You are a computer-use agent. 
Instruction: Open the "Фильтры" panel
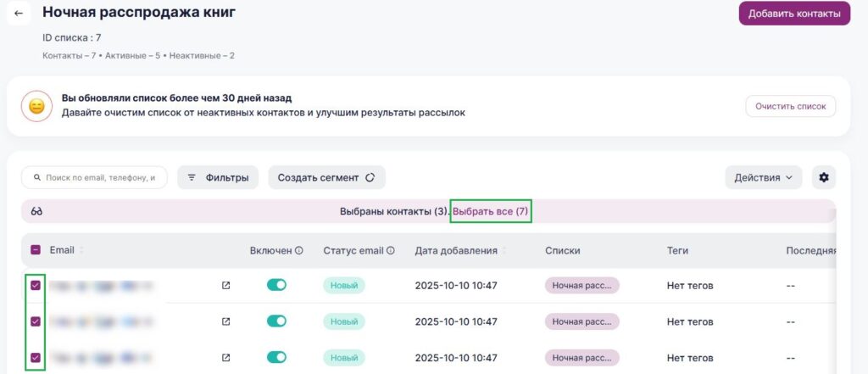point(218,177)
